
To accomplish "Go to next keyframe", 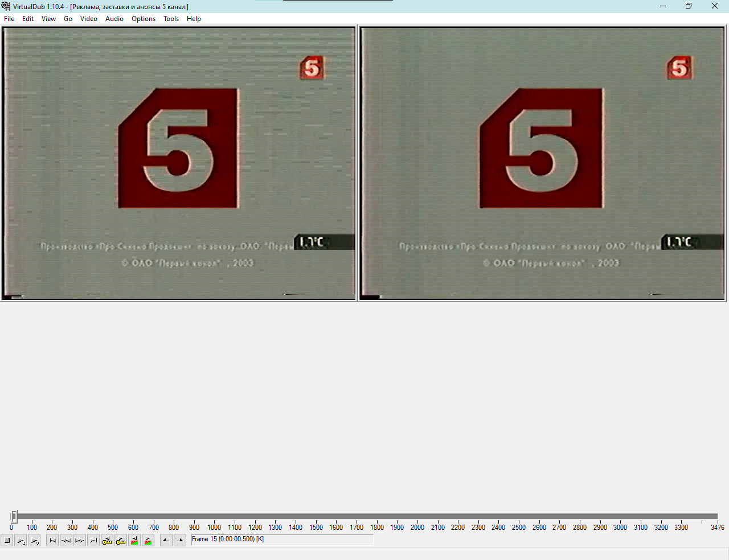I will pos(121,540).
